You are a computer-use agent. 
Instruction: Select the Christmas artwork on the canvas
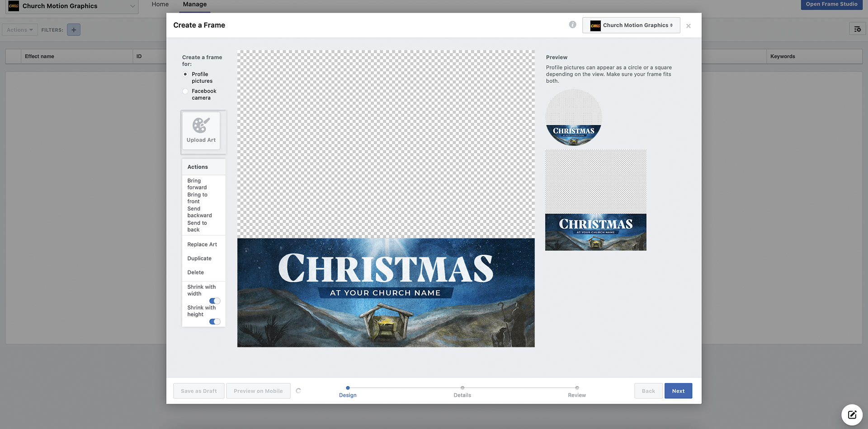[x=386, y=293]
